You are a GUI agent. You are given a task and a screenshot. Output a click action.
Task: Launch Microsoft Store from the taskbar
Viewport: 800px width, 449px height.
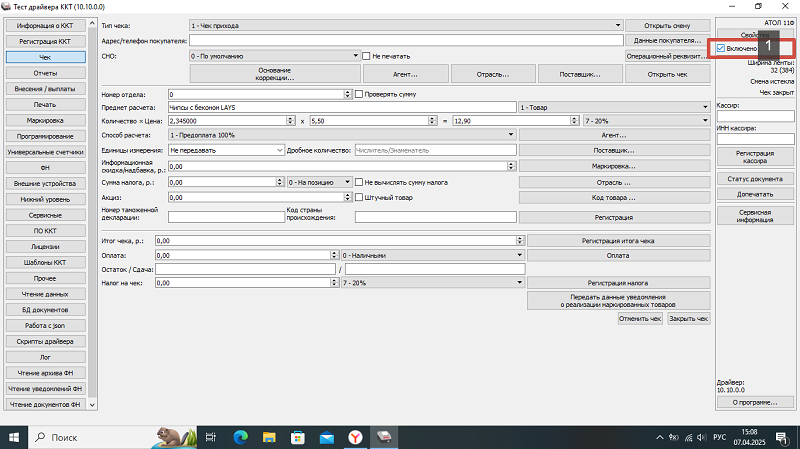(298, 437)
